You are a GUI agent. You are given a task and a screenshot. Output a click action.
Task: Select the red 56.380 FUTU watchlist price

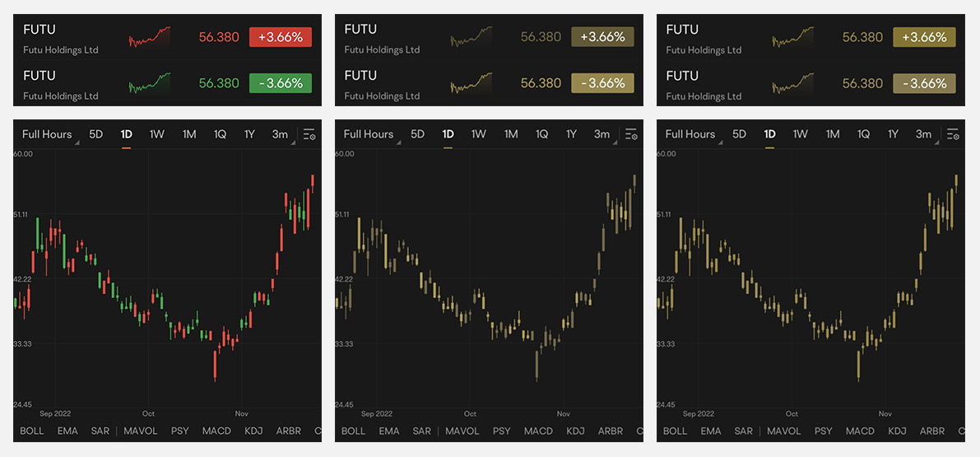[219, 37]
